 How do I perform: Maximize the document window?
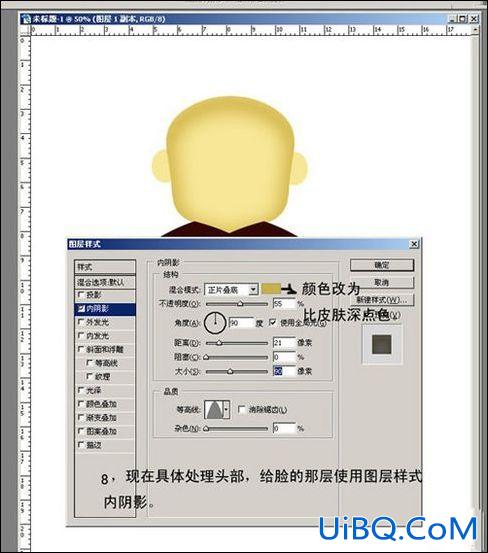[463, 19]
